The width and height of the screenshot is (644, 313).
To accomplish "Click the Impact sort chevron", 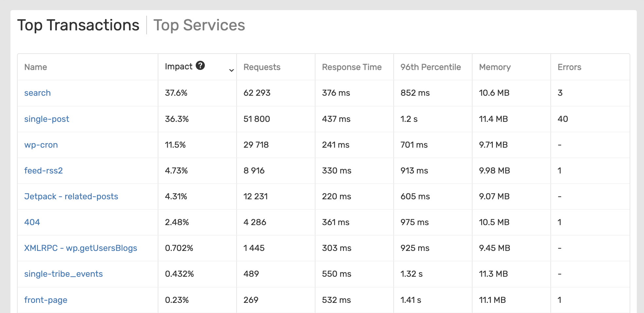I will 231,70.
